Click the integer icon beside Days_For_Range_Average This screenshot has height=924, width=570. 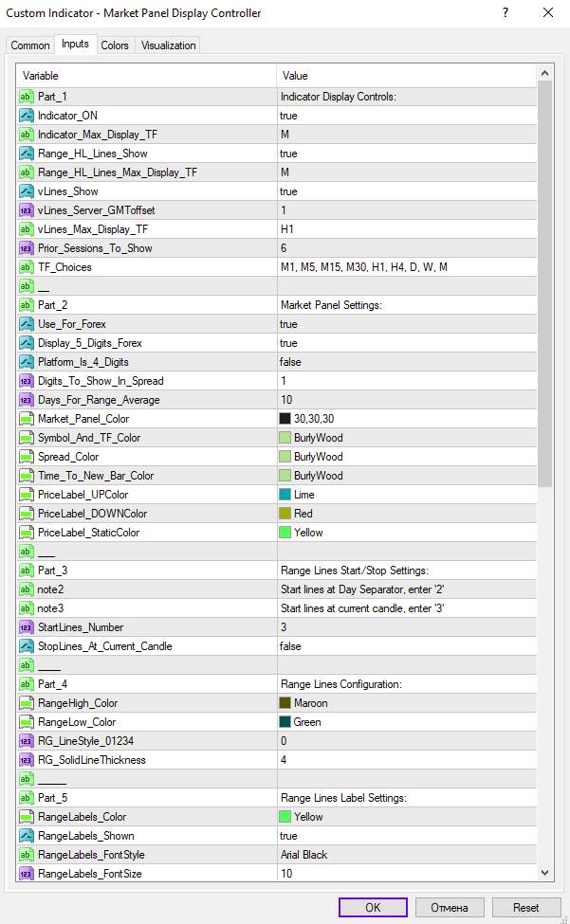[26, 400]
